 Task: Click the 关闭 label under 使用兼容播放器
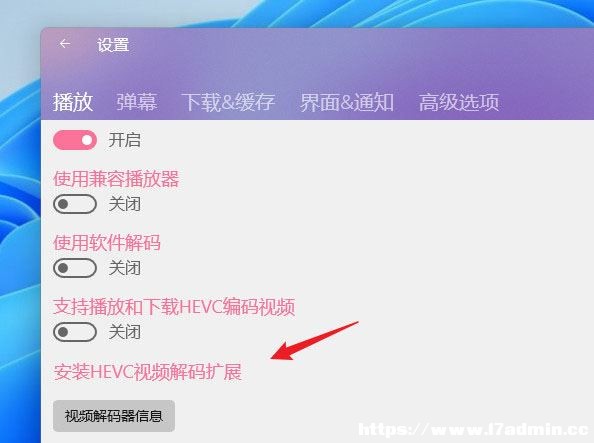coord(125,204)
